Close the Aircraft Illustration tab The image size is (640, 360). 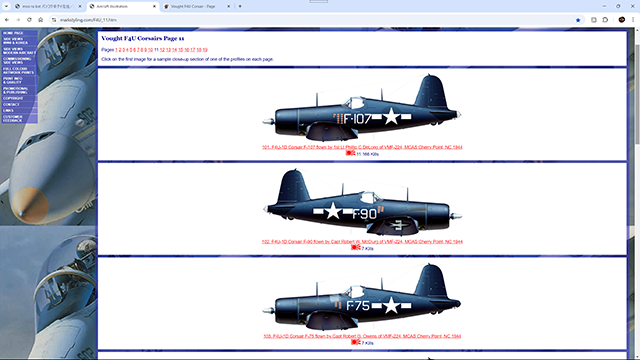point(154,7)
